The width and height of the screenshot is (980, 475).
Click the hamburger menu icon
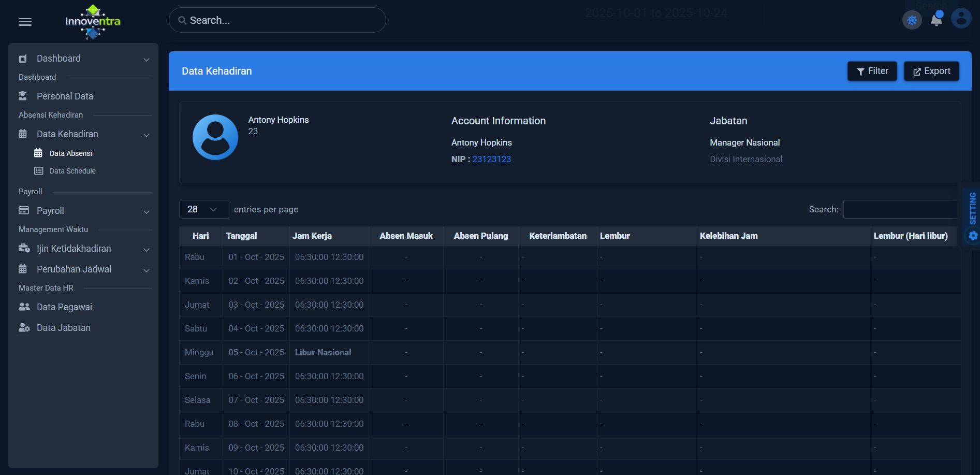(25, 22)
